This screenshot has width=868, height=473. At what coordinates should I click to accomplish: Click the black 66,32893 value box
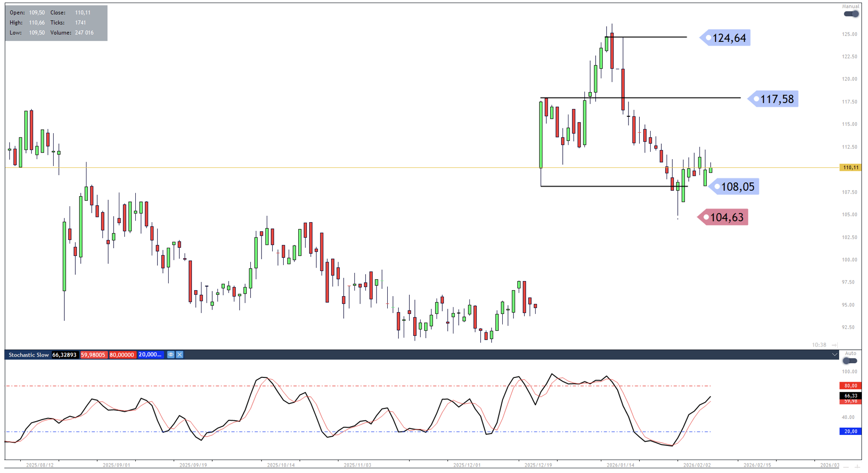coord(64,355)
